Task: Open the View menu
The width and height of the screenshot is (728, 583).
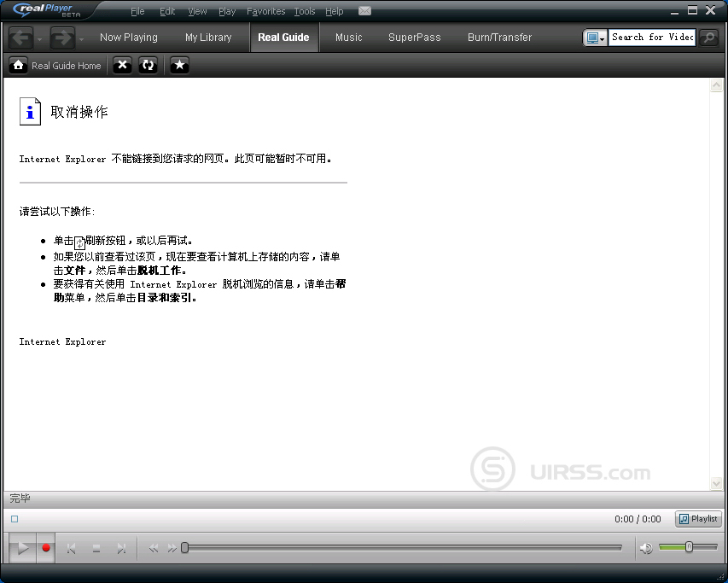Action: pos(197,11)
